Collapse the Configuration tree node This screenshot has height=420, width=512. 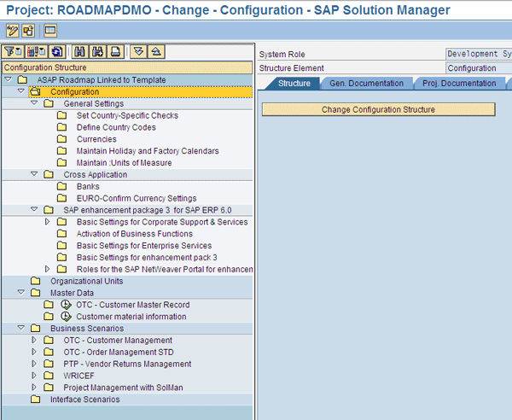[x=21, y=91]
